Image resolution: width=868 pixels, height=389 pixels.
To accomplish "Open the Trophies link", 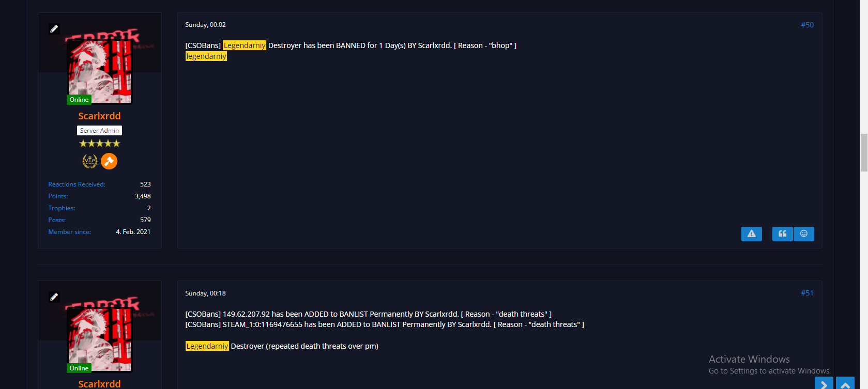I will [62, 208].
